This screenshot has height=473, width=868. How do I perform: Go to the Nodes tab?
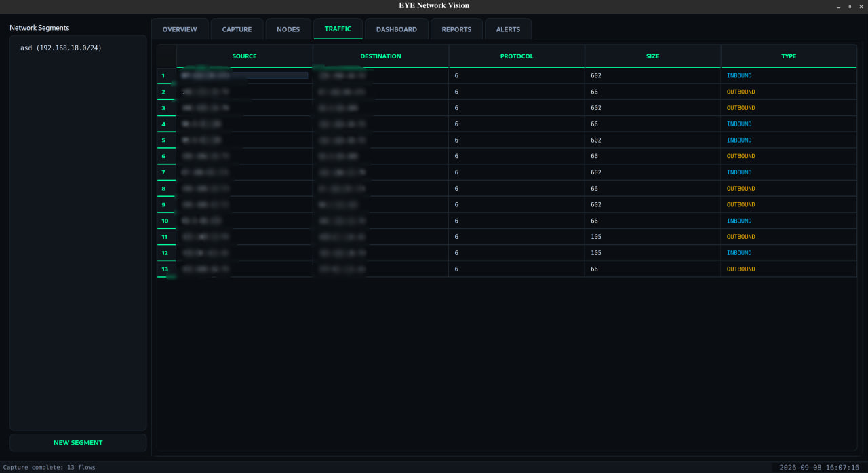(288, 29)
